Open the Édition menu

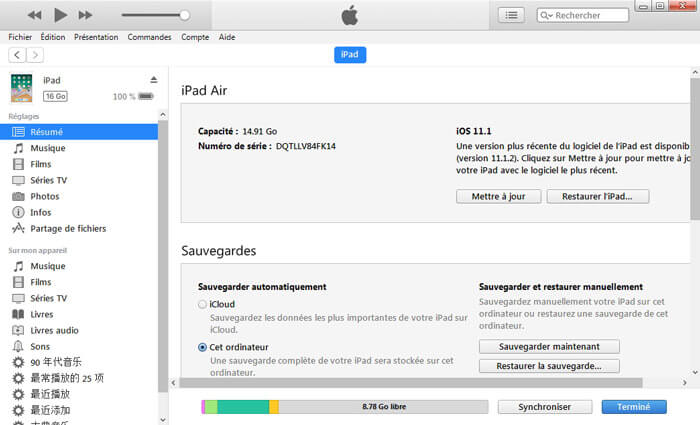point(53,37)
